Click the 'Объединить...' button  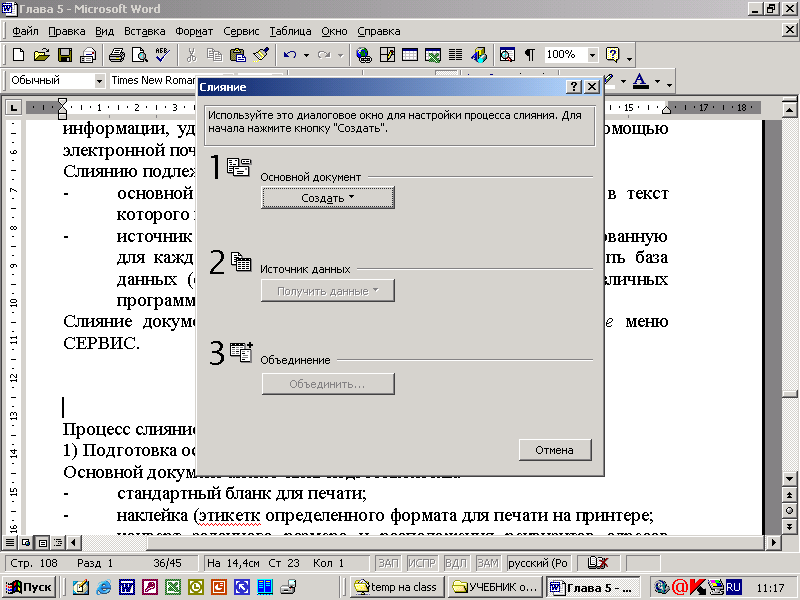pos(328,384)
